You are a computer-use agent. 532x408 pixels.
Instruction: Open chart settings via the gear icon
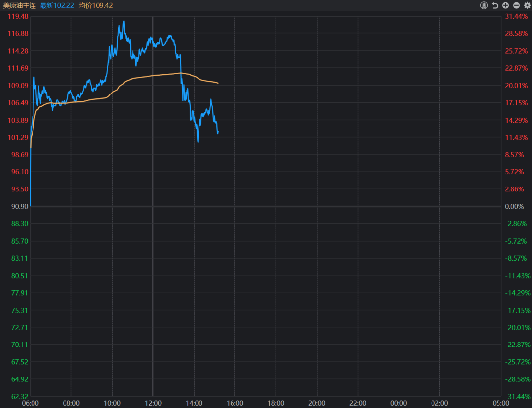tap(527, 5)
